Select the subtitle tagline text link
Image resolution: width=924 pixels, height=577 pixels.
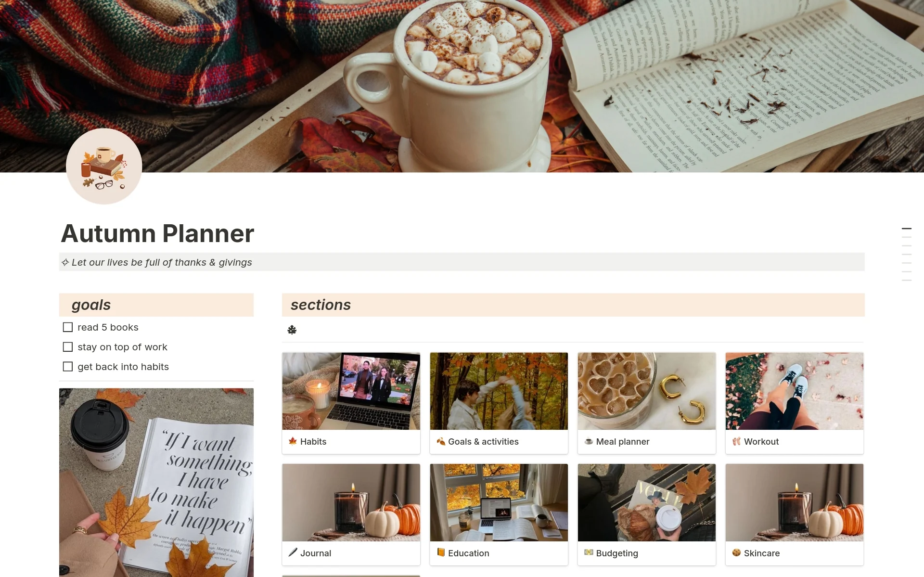point(156,262)
